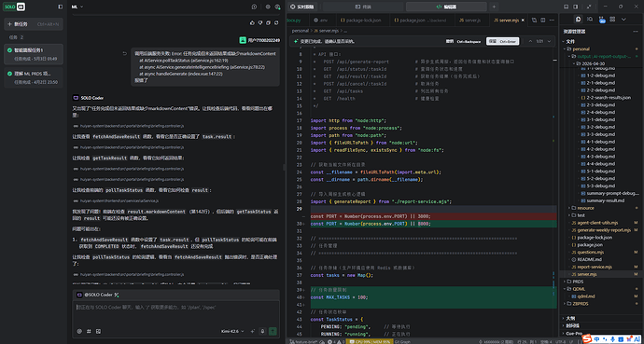
Task: Click the compare changes icon in editor toolbar
Action: pos(534,21)
